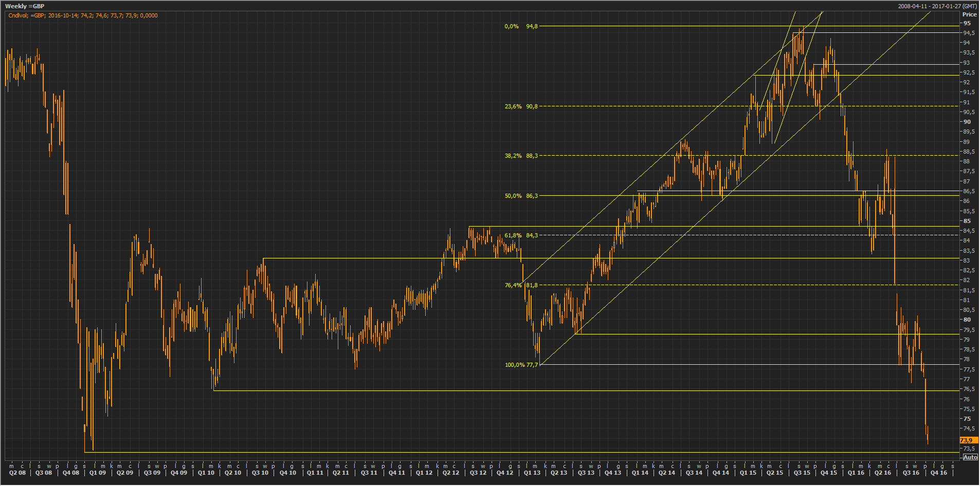Click the bold 75 price axis value
The width and height of the screenshot is (980, 486).
(967, 419)
